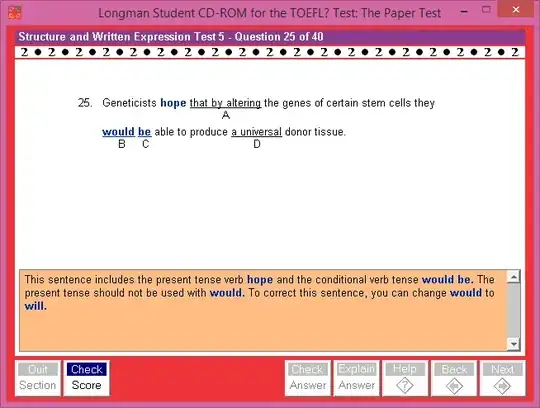Click the explanation box scrollbar track

[x=513, y=310]
